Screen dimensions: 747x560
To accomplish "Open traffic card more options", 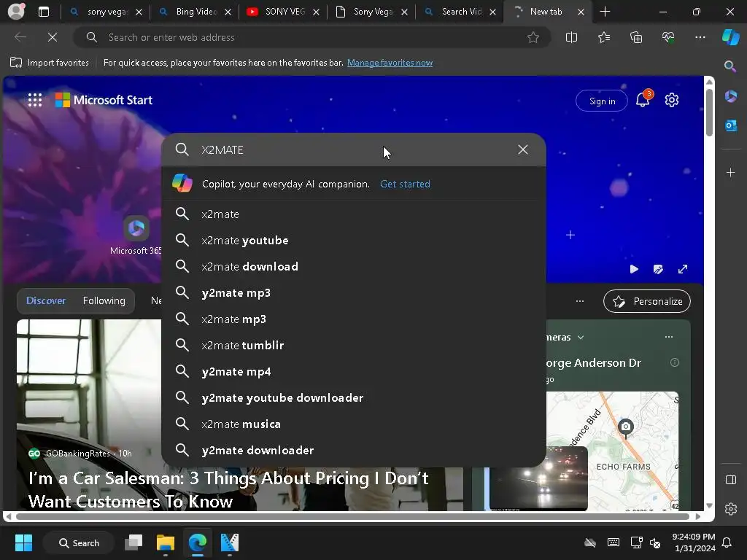I will click(x=669, y=337).
